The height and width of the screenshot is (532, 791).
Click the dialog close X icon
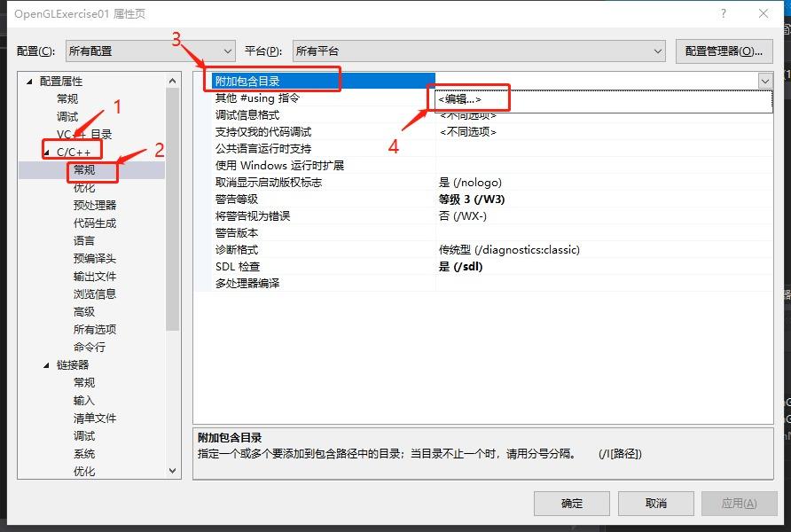764,13
